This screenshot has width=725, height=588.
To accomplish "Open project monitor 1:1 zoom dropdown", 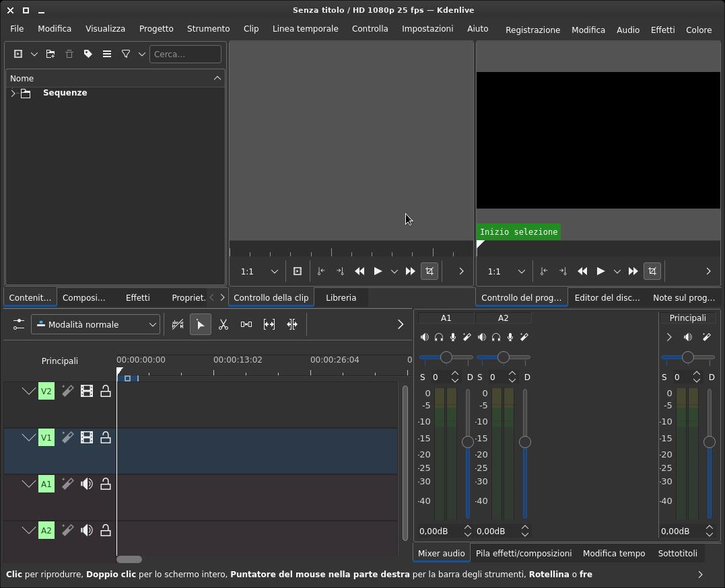I will coord(506,271).
